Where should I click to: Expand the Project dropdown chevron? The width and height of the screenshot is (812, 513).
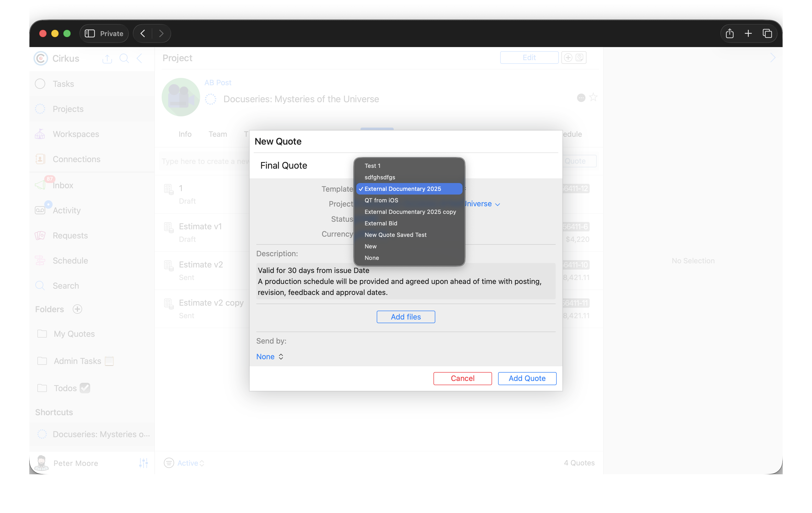[x=497, y=204]
